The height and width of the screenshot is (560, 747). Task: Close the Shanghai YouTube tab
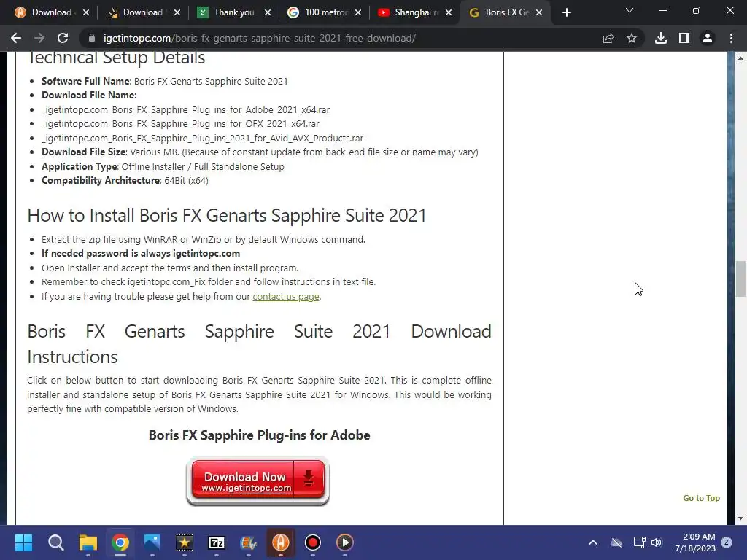[449, 12]
